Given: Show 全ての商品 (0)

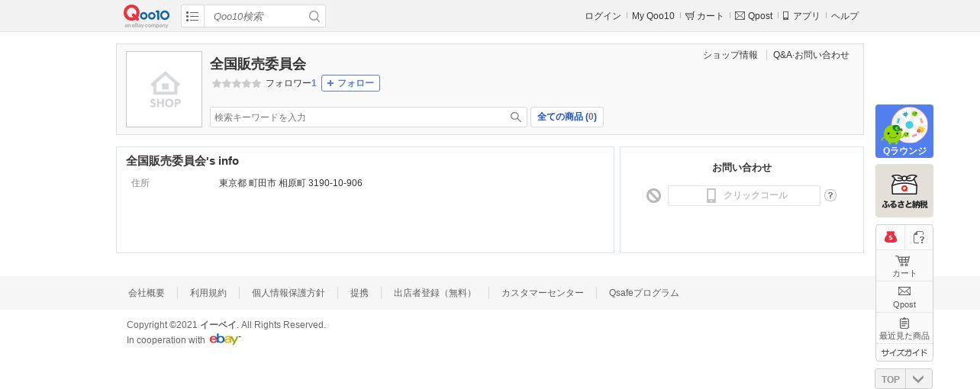Looking at the screenshot, I should pos(567,117).
